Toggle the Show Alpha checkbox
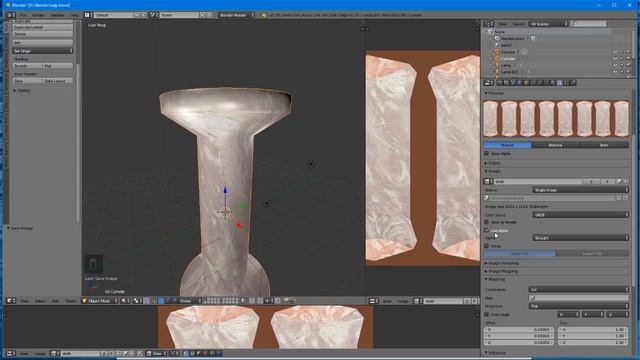Screen dimensions: 640x360 [x=487, y=154]
